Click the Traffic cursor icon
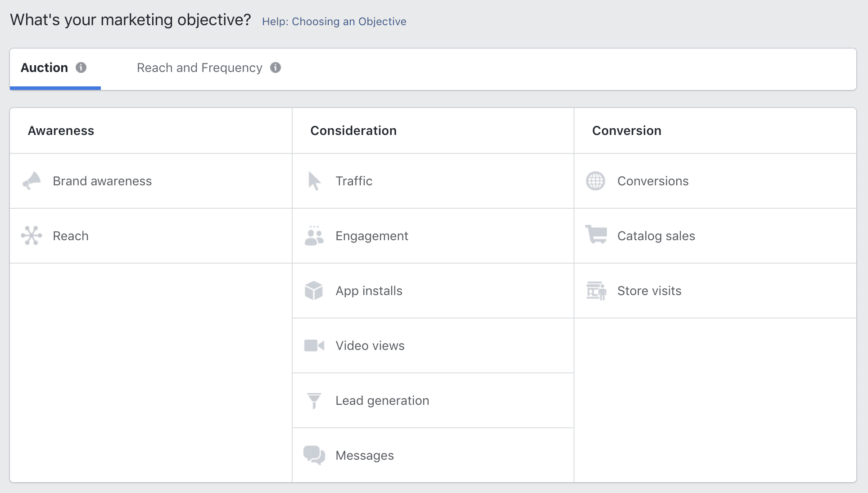 coord(314,180)
